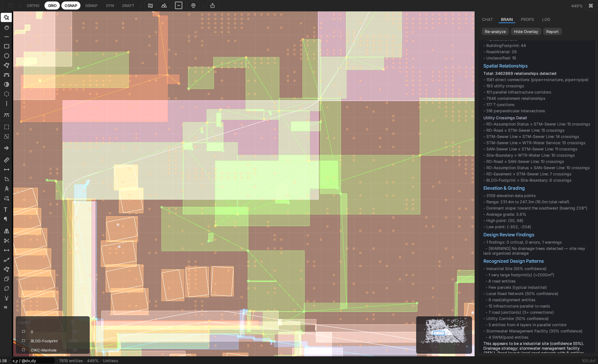598x364 pixels.
Task: Select the Circle drawing tool
Action: pos(6,56)
